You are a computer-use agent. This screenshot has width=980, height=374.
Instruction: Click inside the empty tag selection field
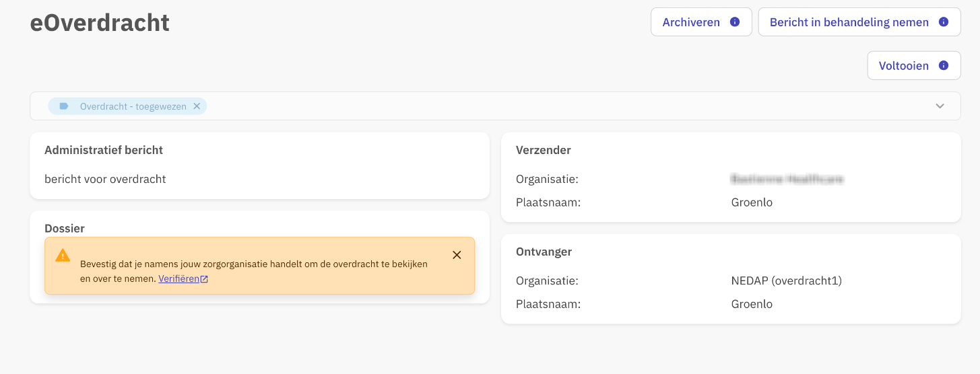pos(539,106)
